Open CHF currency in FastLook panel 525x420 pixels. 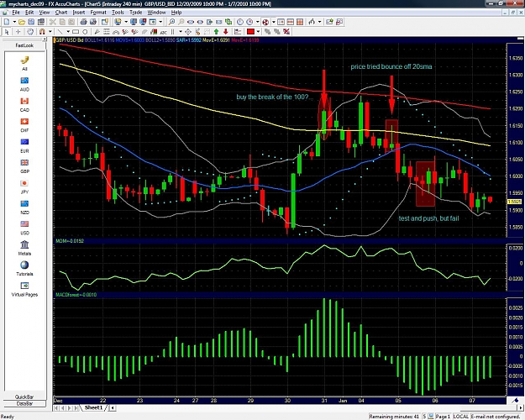(x=24, y=125)
